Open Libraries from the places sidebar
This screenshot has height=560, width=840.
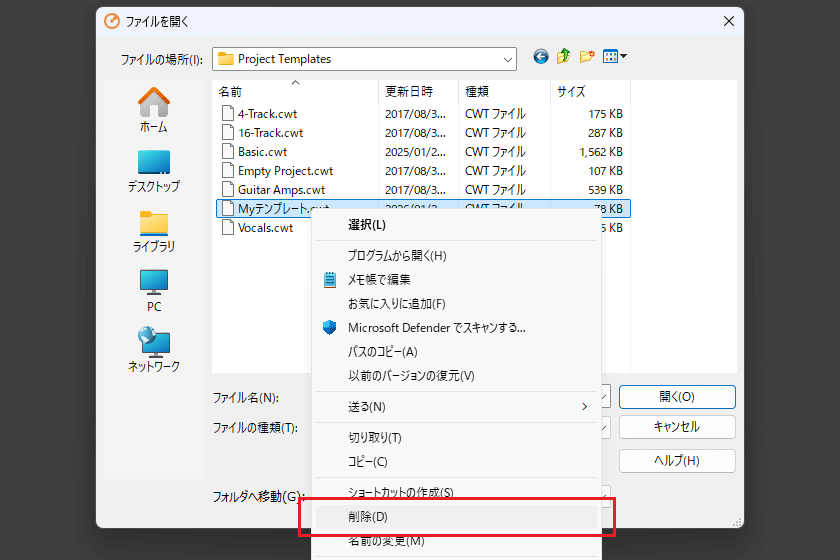(x=153, y=230)
